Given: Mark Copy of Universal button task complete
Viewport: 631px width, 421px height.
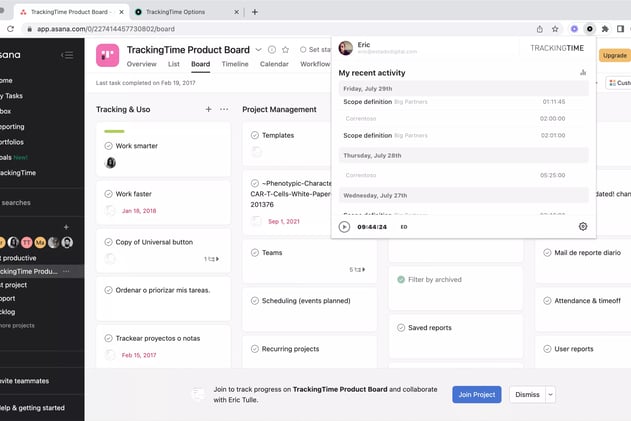Looking at the screenshot, I should pos(108,242).
